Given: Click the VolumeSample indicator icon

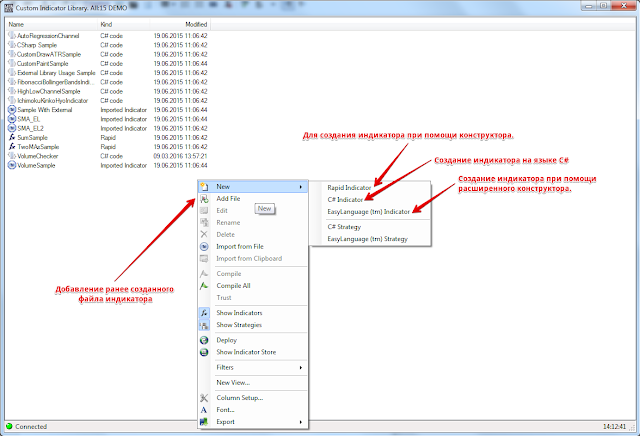Looking at the screenshot, I should pyautogui.click(x=12, y=165).
